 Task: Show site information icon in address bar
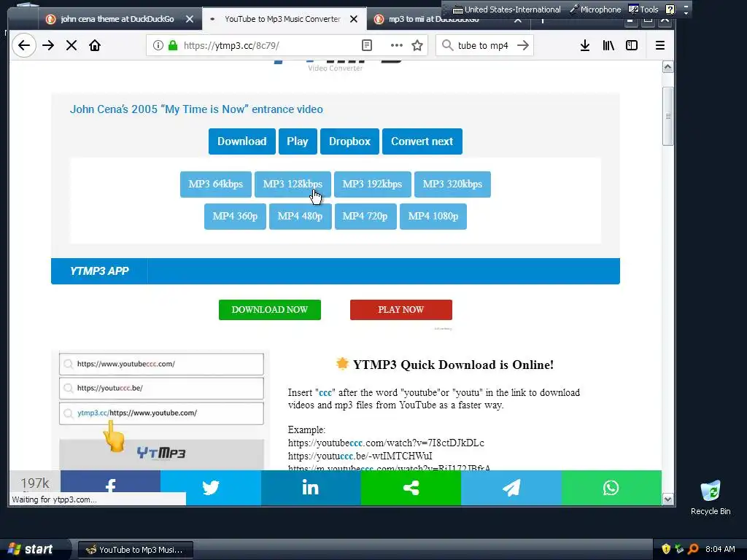[158, 45]
